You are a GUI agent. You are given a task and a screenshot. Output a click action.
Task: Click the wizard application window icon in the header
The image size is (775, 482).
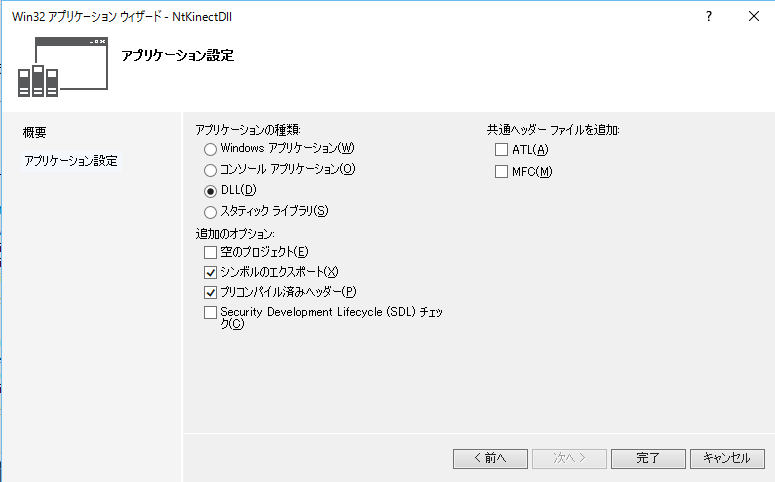tap(63, 68)
